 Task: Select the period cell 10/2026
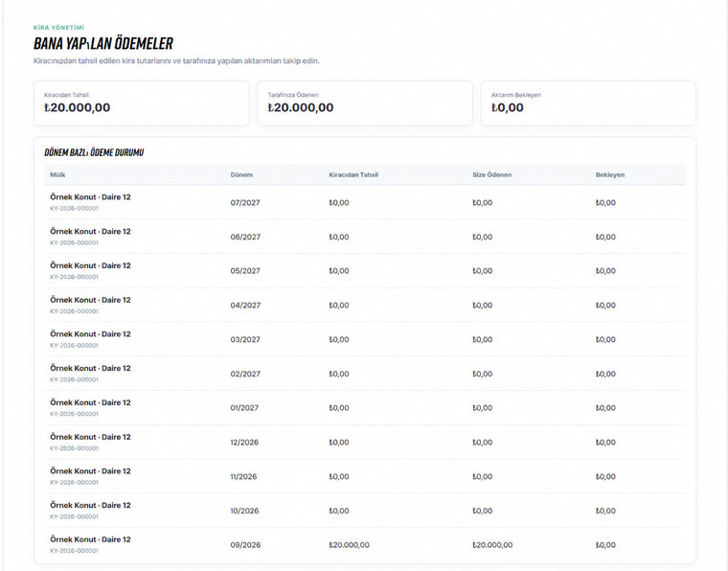tap(244, 511)
